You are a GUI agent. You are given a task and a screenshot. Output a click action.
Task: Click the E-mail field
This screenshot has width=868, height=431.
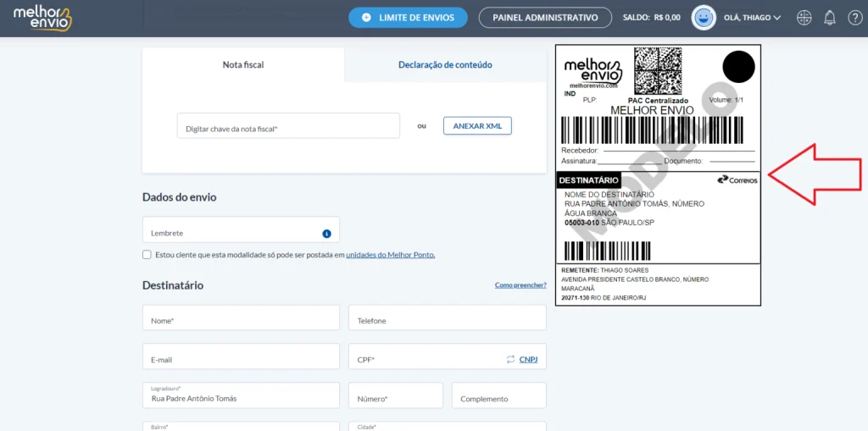241,356
